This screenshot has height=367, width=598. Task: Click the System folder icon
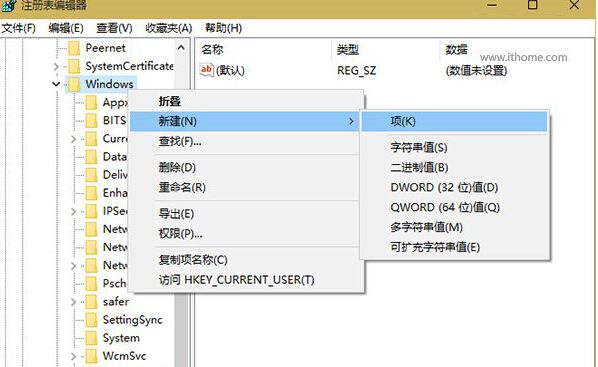[x=92, y=338]
